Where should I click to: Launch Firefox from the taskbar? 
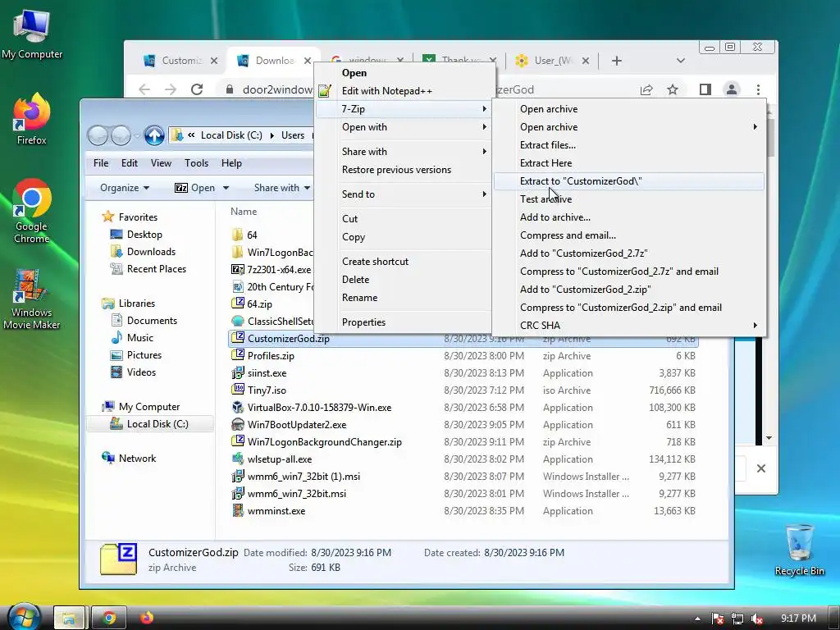click(x=146, y=618)
